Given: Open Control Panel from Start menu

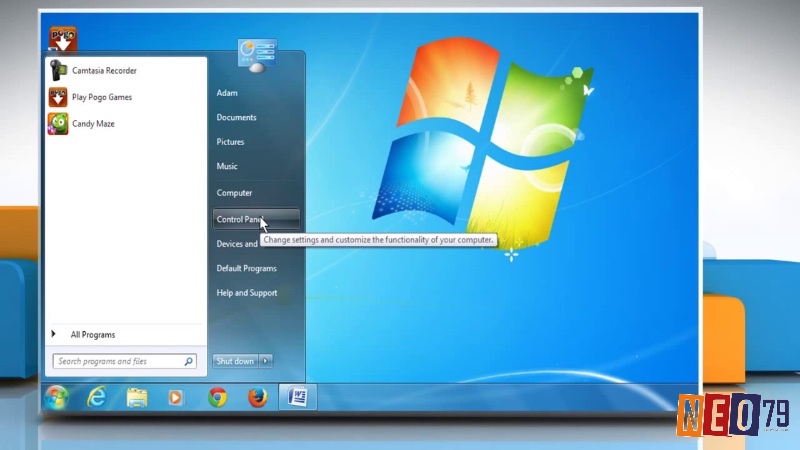Looking at the screenshot, I should tap(256, 219).
